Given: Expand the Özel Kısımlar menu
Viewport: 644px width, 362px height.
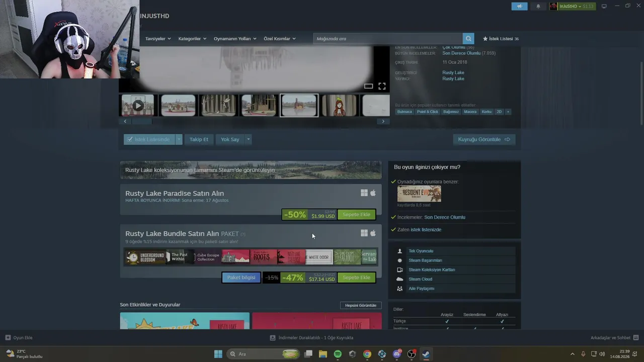Looking at the screenshot, I should 280,39.
